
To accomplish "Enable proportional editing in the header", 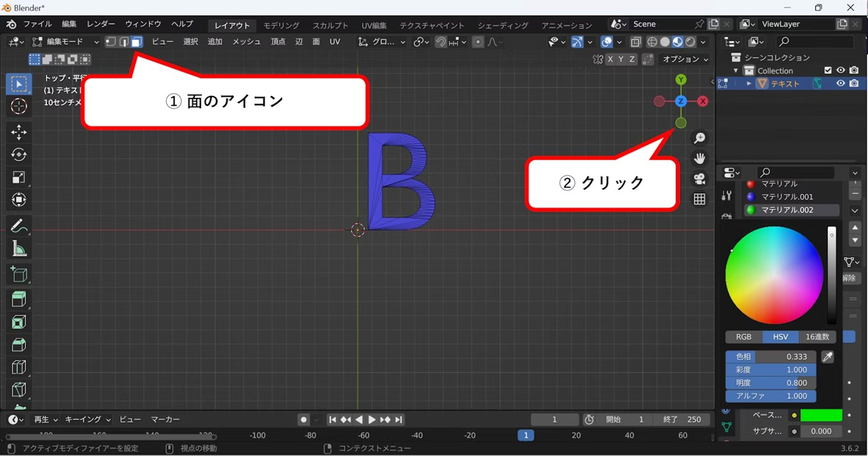I will 478,41.
